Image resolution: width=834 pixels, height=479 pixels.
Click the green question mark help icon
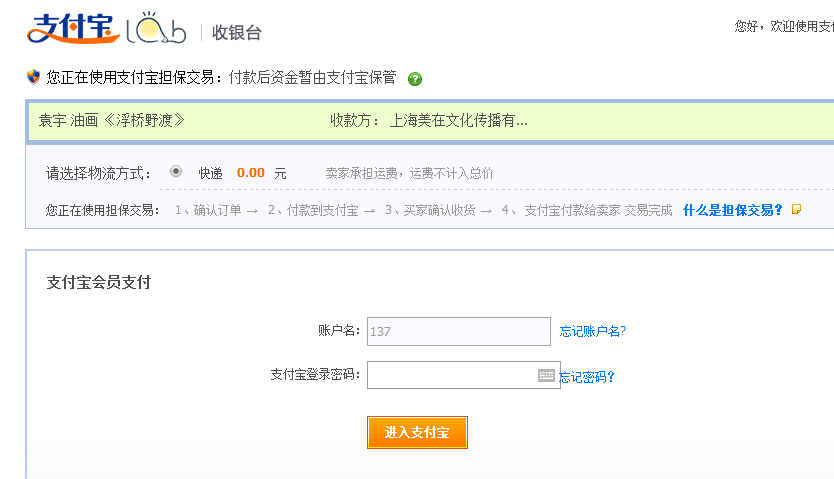(x=415, y=79)
